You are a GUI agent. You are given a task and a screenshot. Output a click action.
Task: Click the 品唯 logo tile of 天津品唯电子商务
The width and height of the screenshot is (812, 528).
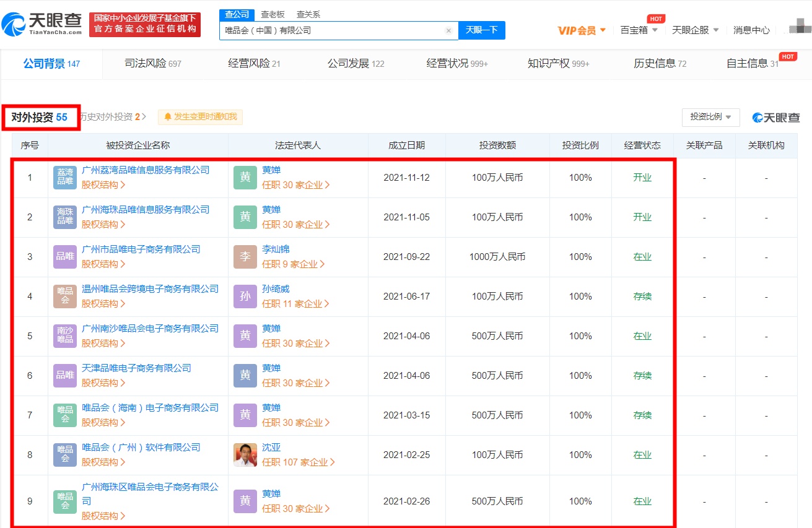[65, 376]
